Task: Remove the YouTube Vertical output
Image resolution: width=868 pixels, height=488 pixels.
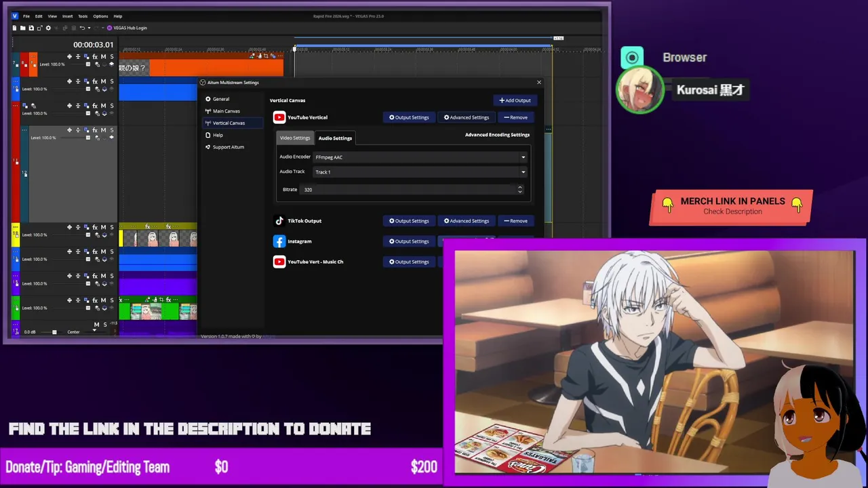Action: click(x=515, y=117)
